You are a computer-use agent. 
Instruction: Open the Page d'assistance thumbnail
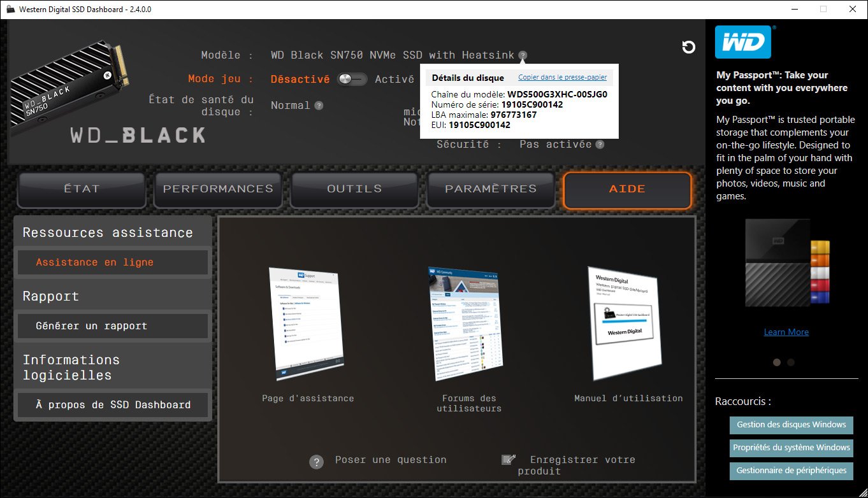coord(307,324)
